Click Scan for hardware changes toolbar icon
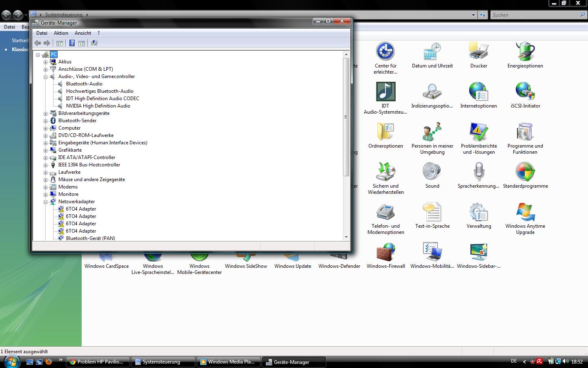Screen dimensions: 588x368 click(94, 43)
